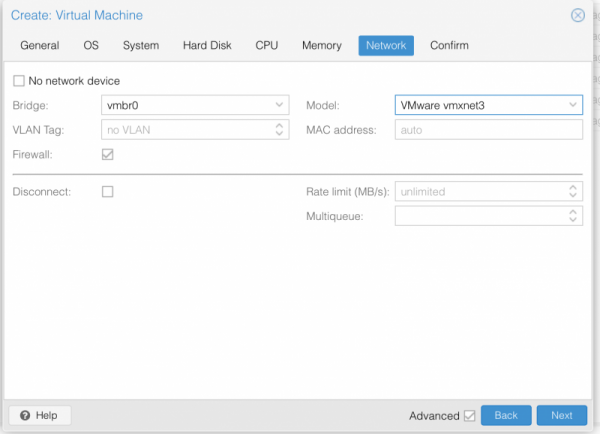Jump to the Confirm tab
The image size is (600, 434).
tap(449, 46)
